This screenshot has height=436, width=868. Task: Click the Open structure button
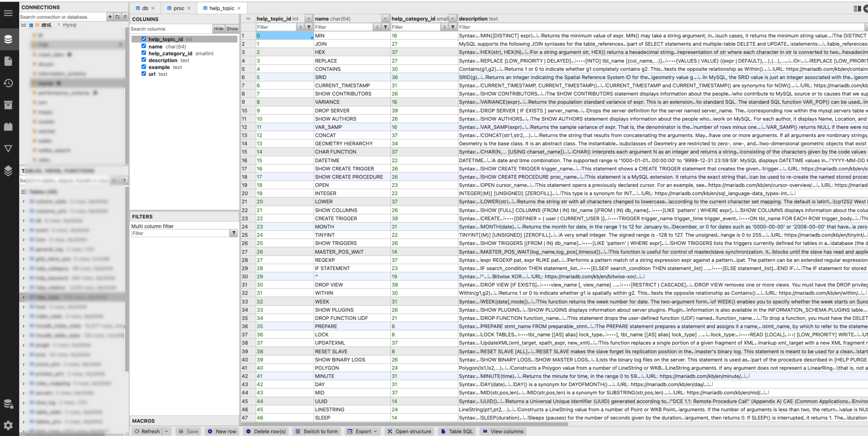409,431
